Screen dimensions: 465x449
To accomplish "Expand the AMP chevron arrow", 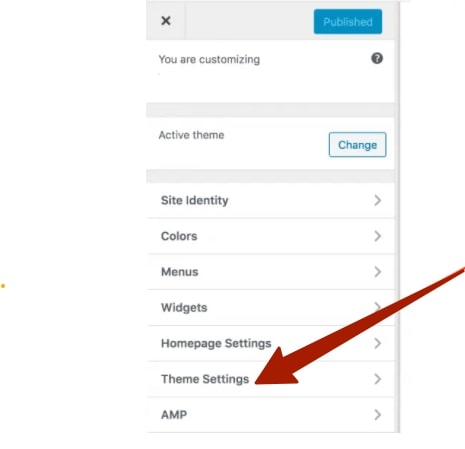I will pyautogui.click(x=377, y=415).
